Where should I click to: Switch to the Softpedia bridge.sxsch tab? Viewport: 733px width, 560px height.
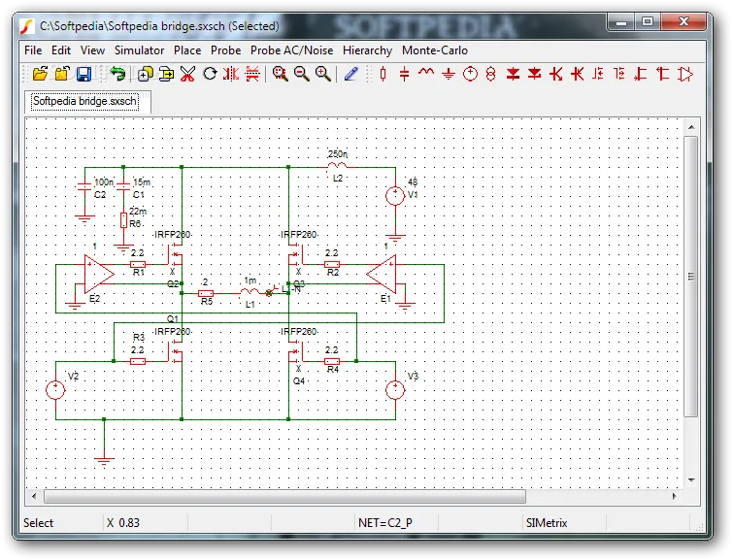[x=84, y=101]
